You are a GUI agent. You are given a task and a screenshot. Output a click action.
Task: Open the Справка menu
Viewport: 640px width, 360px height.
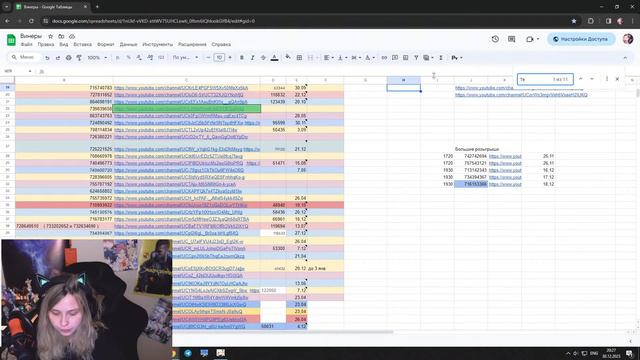coord(221,44)
